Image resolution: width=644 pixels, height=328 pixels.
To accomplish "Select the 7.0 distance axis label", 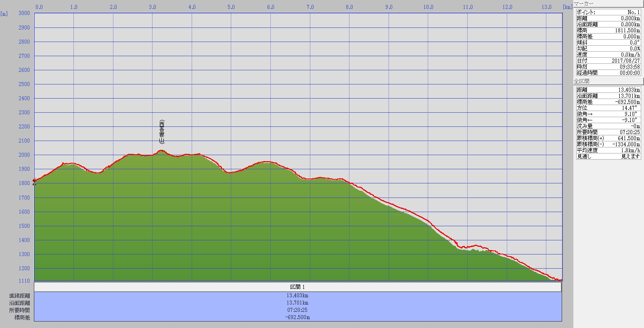I will [310, 7].
